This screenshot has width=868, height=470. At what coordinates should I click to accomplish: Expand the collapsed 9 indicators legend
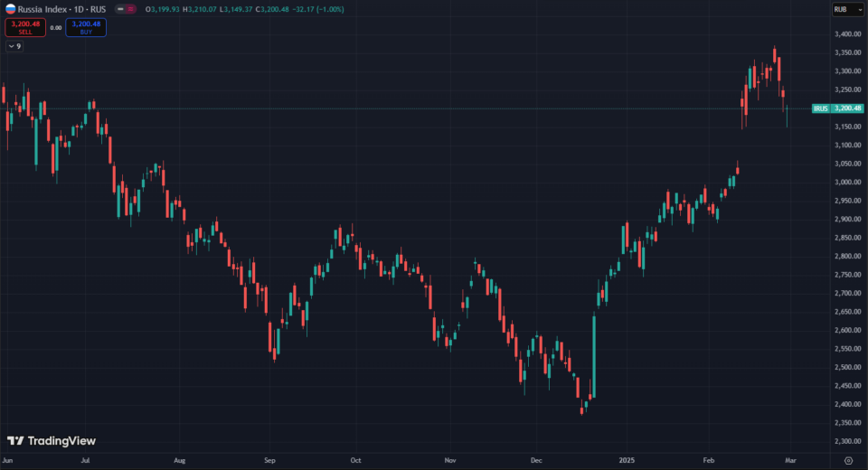pyautogui.click(x=14, y=46)
